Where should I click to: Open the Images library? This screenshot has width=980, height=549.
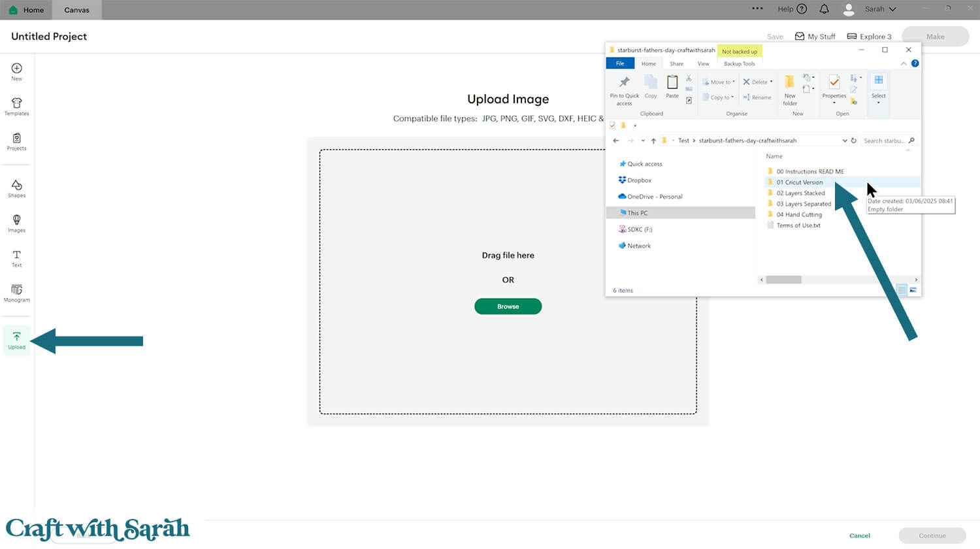16,223
